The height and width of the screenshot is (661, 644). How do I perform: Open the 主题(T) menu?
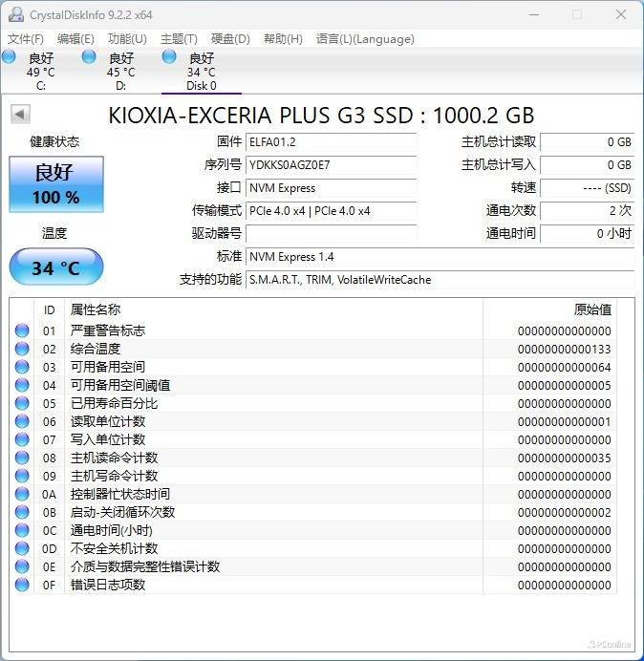[179, 39]
